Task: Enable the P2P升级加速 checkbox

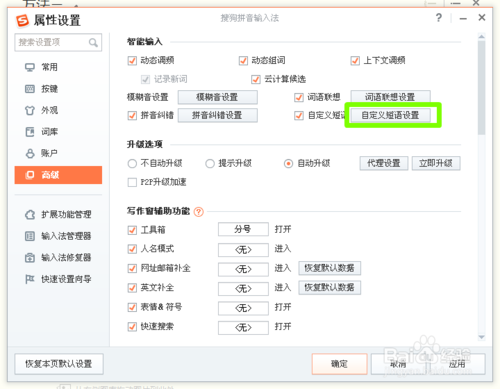Action: (132, 182)
